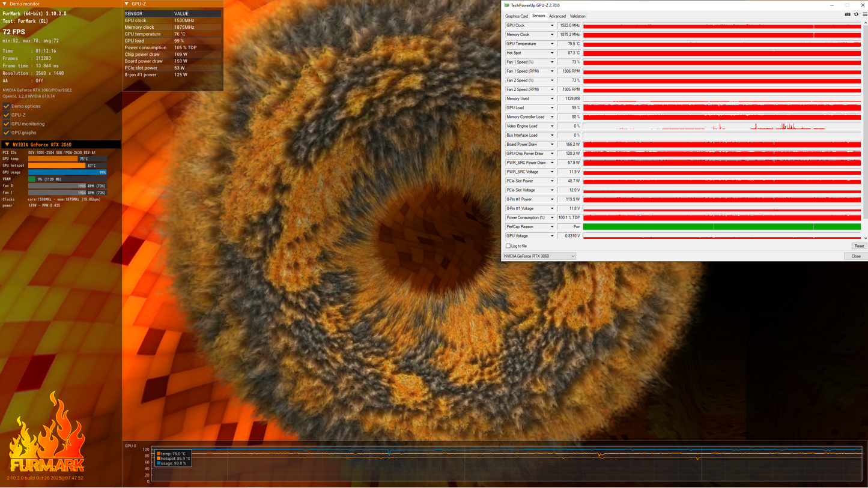The width and height of the screenshot is (868, 488).
Task: Click the GPU-Z title bar app icon
Action: pos(507,5)
